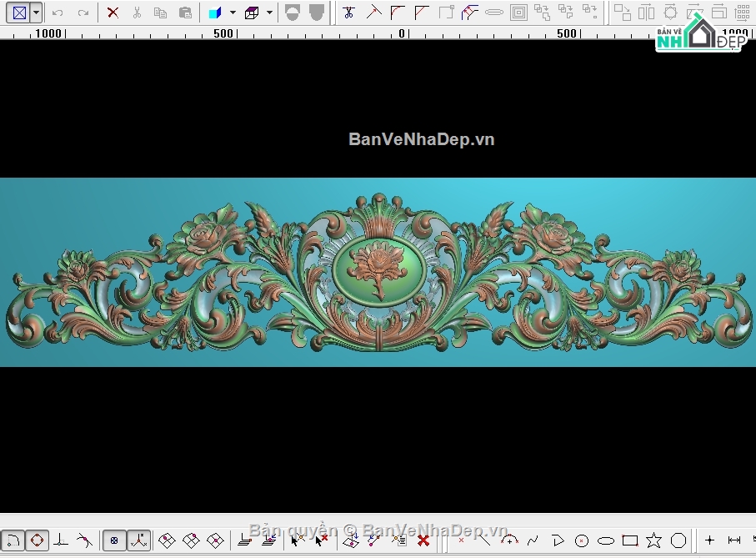
Task: Click the Paste clipboard icon
Action: 185,13
